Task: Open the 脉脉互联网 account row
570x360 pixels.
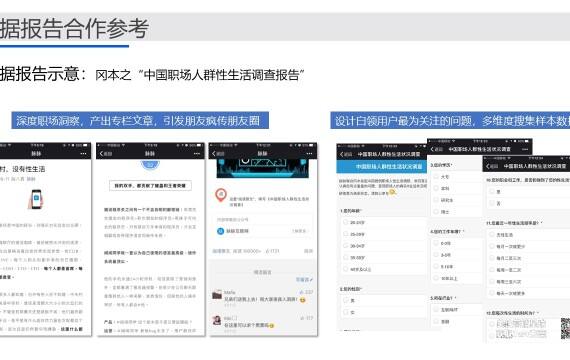Action: [x=262, y=231]
